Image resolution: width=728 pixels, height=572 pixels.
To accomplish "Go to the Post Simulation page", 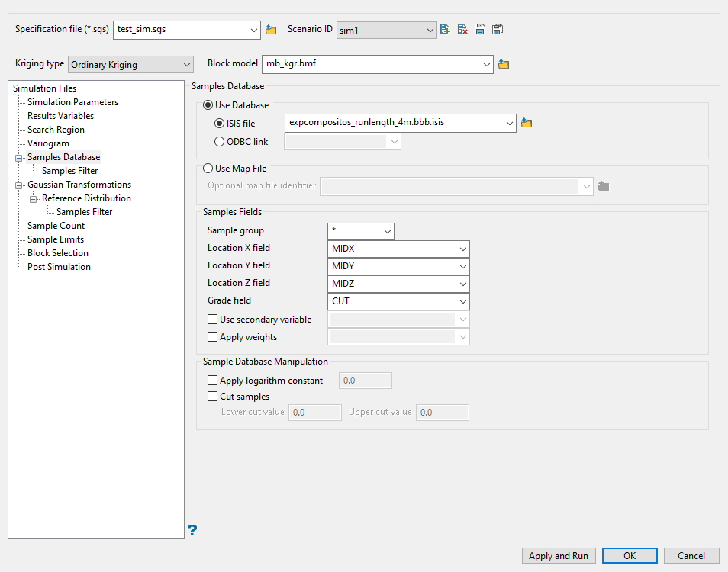I will point(59,267).
